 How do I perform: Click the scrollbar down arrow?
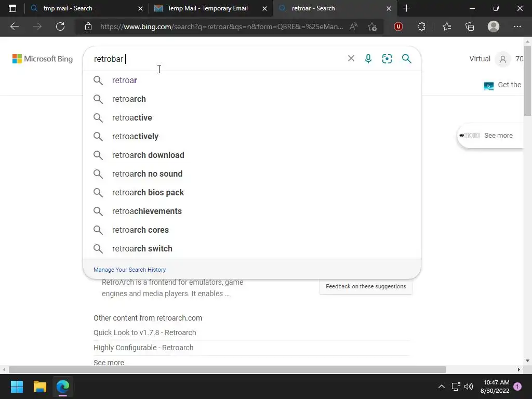coord(528,361)
